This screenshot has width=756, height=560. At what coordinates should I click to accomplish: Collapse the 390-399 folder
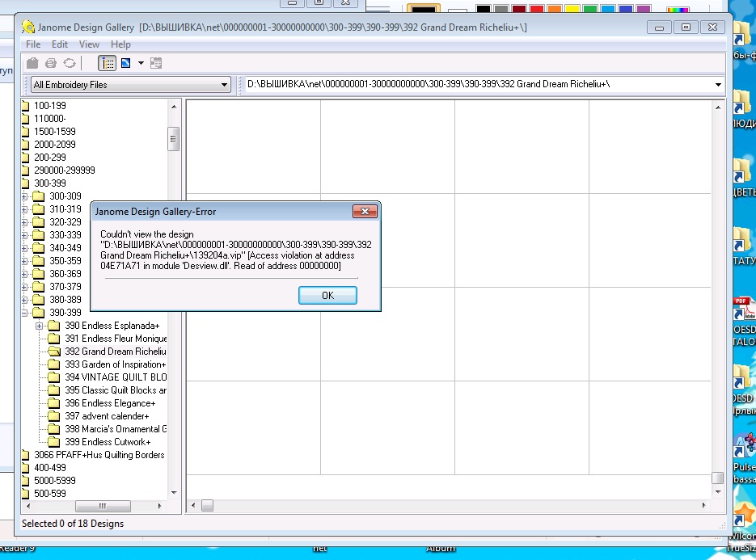tap(24, 313)
